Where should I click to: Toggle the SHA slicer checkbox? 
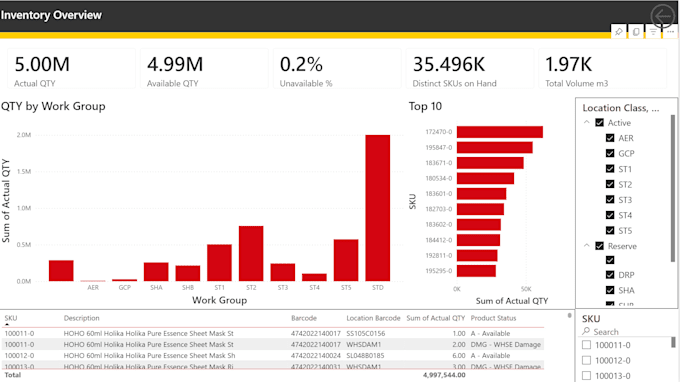pos(610,290)
